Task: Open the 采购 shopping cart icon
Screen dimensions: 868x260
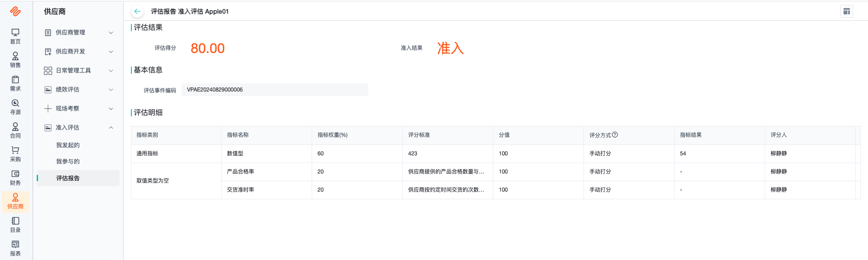Action: tap(15, 150)
